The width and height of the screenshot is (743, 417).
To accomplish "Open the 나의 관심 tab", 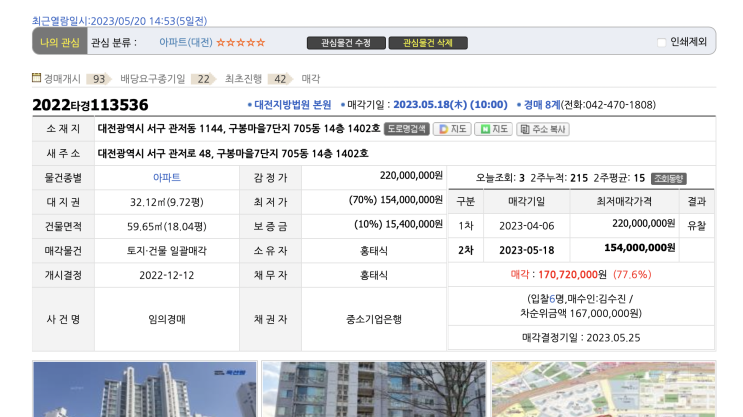I will pyautogui.click(x=60, y=42).
